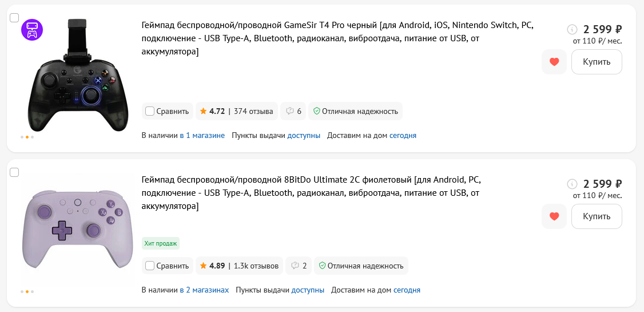Tick Сравнить checkbox for GameSir T4 Pro
This screenshot has width=644, height=312.
click(x=150, y=111)
